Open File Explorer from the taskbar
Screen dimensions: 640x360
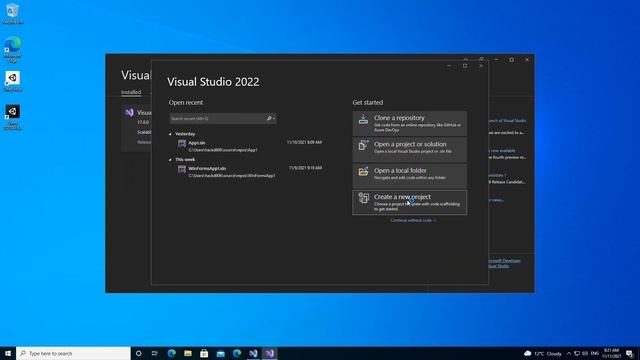188,353
